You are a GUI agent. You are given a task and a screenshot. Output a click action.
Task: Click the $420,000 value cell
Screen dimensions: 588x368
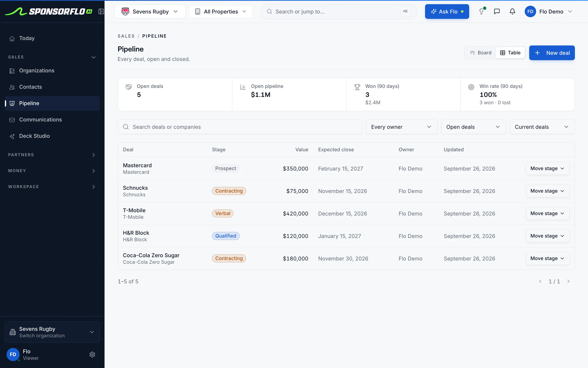295,214
